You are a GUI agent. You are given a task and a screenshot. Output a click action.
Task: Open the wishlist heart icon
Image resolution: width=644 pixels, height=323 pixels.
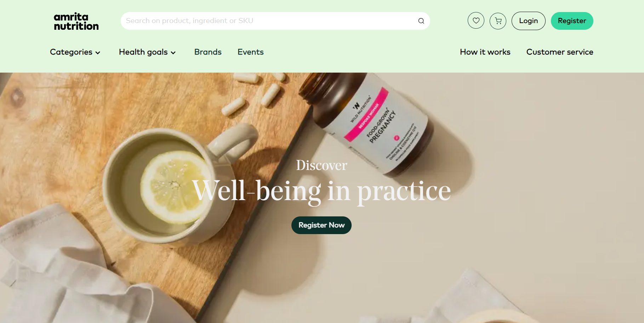point(476,21)
